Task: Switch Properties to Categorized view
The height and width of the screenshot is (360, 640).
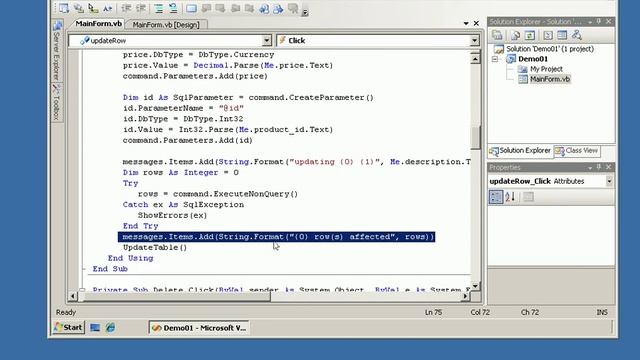Action: coord(496,197)
